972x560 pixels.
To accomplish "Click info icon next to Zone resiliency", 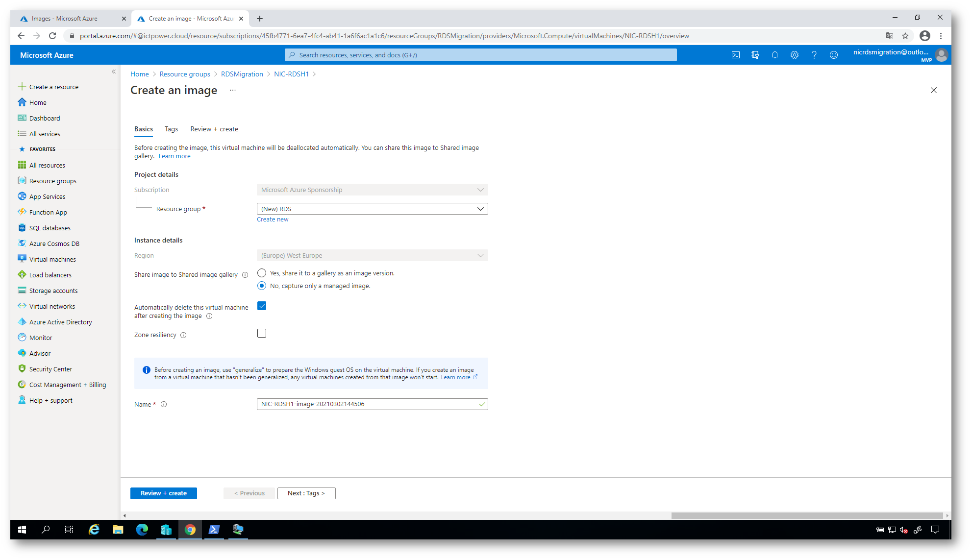I will [183, 335].
